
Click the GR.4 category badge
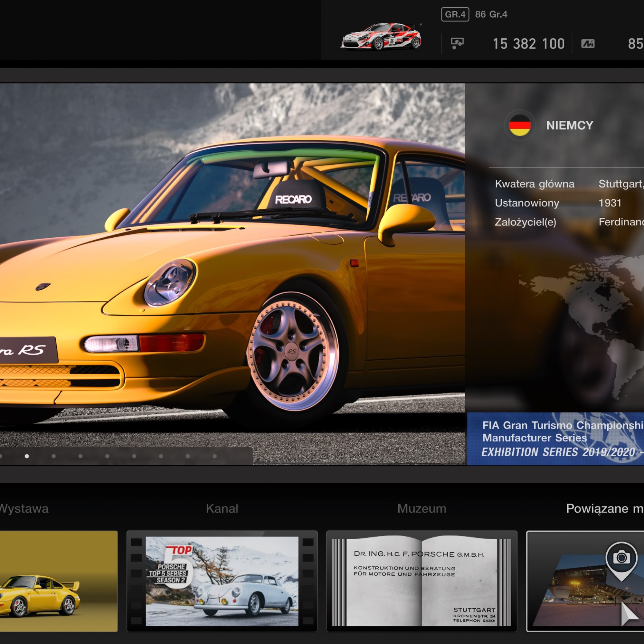455,14
